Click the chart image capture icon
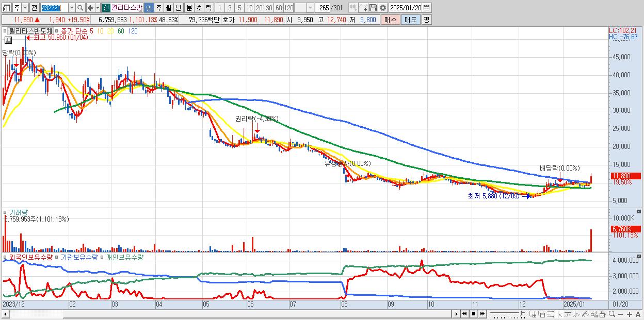 point(603,314)
